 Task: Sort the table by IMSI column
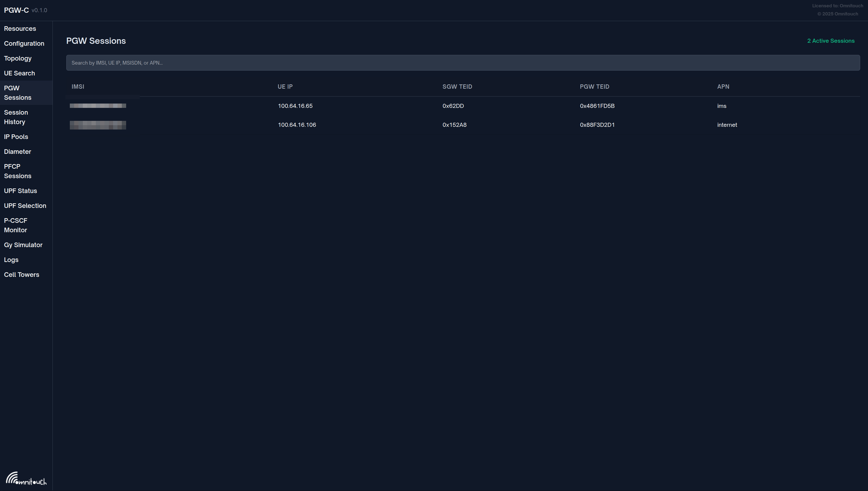[78, 87]
